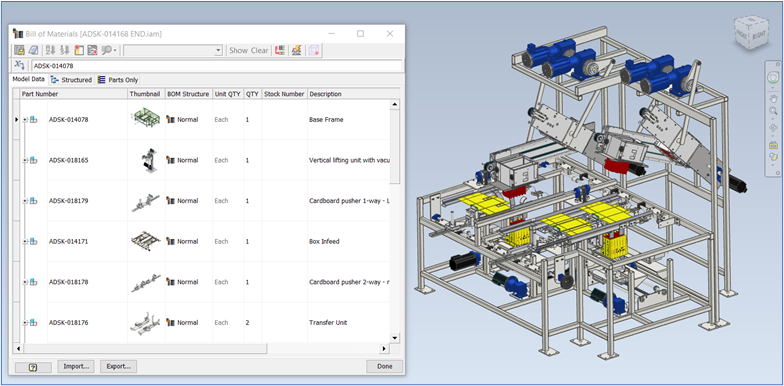The width and height of the screenshot is (784, 386).
Task: Select the Base Frame thumbnail
Action: pos(146,118)
